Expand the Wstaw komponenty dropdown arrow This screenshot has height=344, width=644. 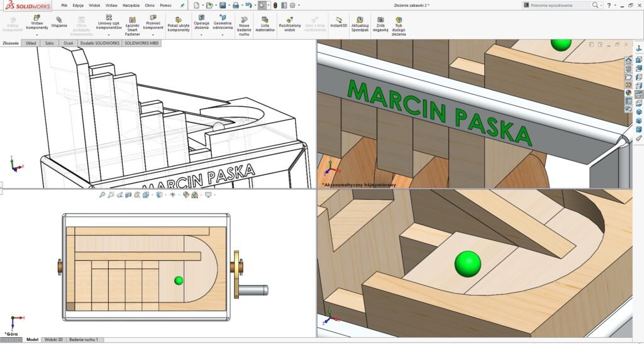pyautogui.click(x=37, y=35)
